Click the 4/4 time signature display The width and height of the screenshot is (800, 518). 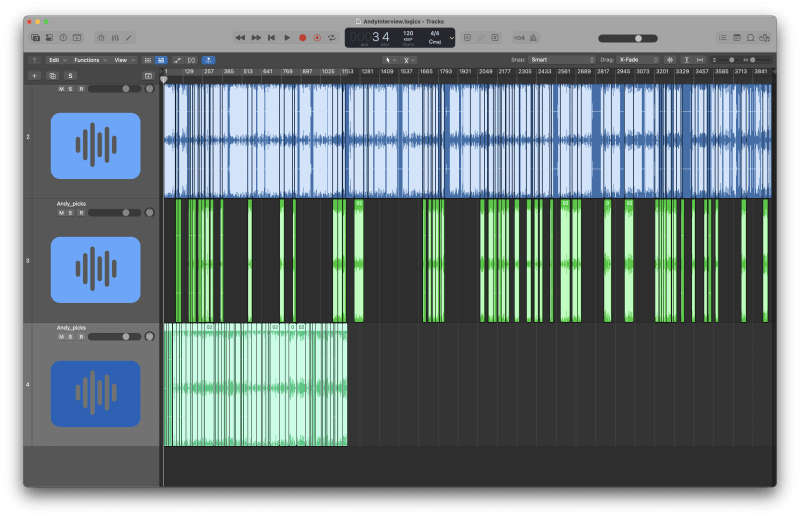[435, 33]
